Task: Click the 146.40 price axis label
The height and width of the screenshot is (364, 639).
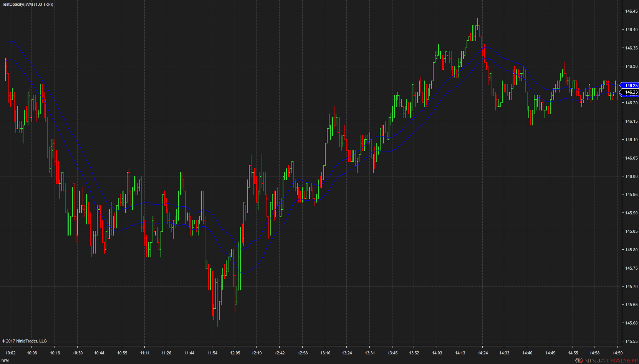Action: 631,30
